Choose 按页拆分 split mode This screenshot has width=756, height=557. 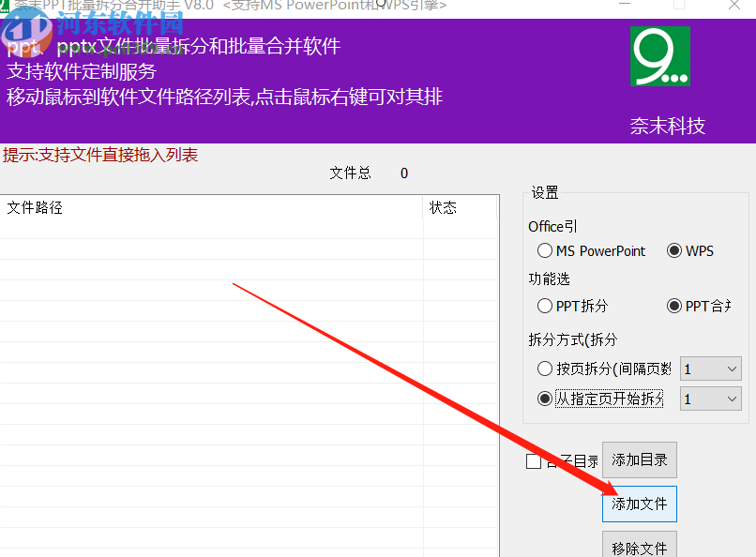click(545, 369)
